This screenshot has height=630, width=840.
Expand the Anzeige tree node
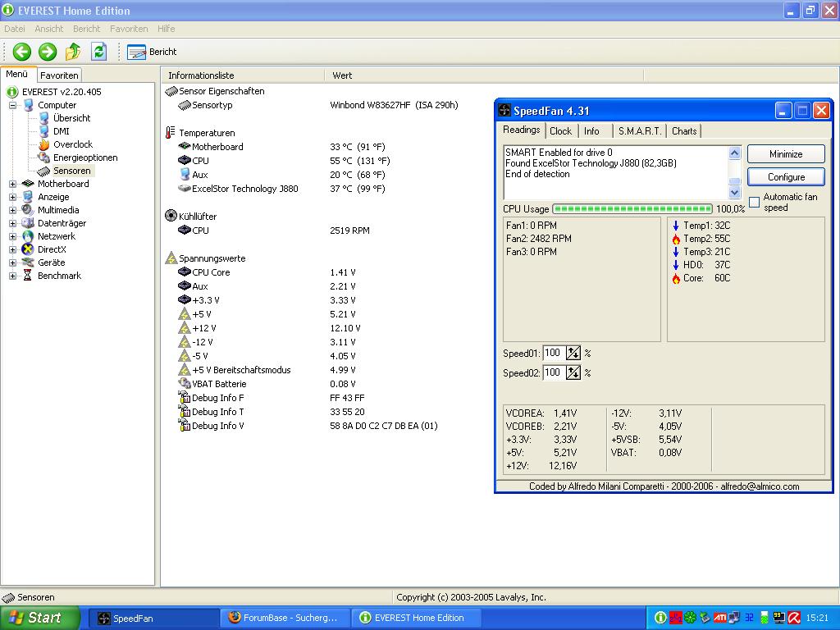[x=12, y=197]
